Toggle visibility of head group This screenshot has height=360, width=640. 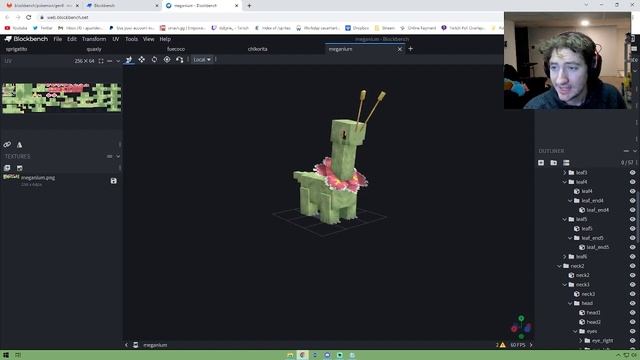pos(632,303)
